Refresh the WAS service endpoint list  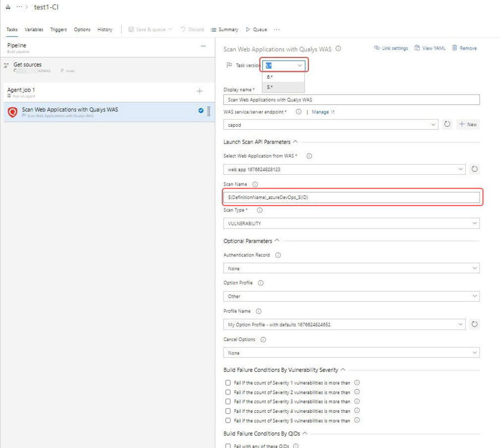(448, 124)
